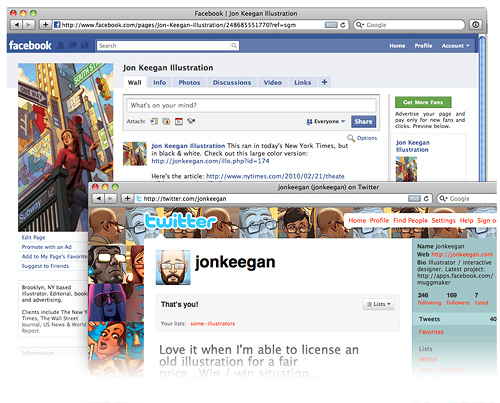Click Profile in Facebook top bar
500x403 pixels.
[x=423, y=46]
